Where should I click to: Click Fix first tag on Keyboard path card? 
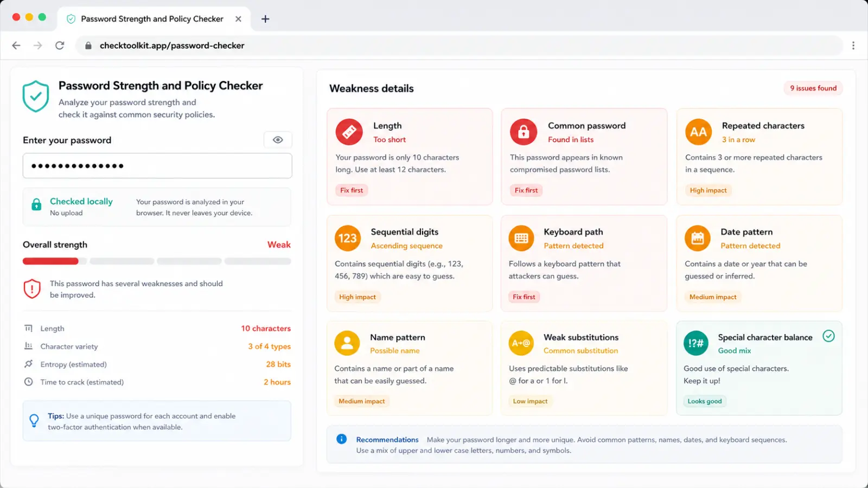[524, 297]
